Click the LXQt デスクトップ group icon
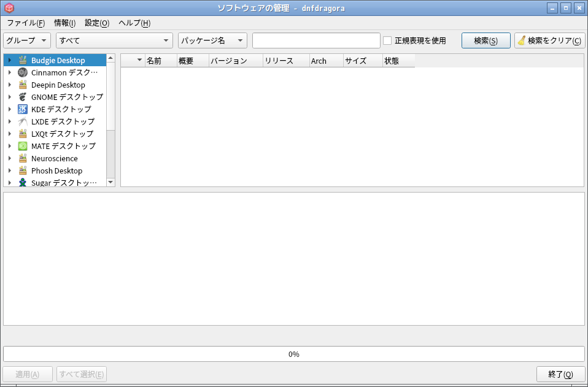This screenshot has width=588, height=387. (x=23, y=134)
